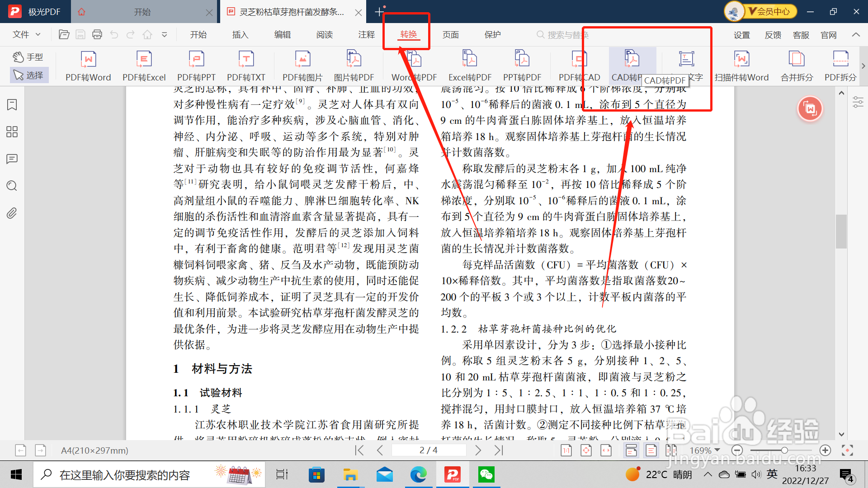Open the 反馈 feedback link
868x488 pixels.
point(773,35)
